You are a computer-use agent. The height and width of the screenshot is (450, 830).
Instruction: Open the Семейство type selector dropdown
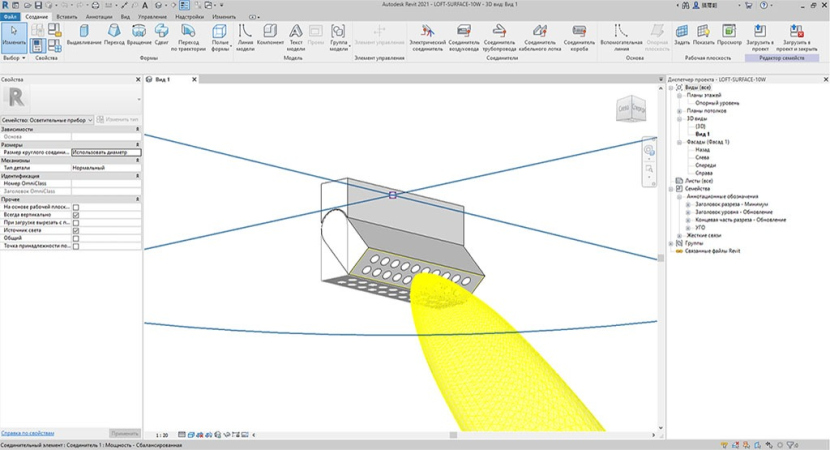click(x=90, y=120)
